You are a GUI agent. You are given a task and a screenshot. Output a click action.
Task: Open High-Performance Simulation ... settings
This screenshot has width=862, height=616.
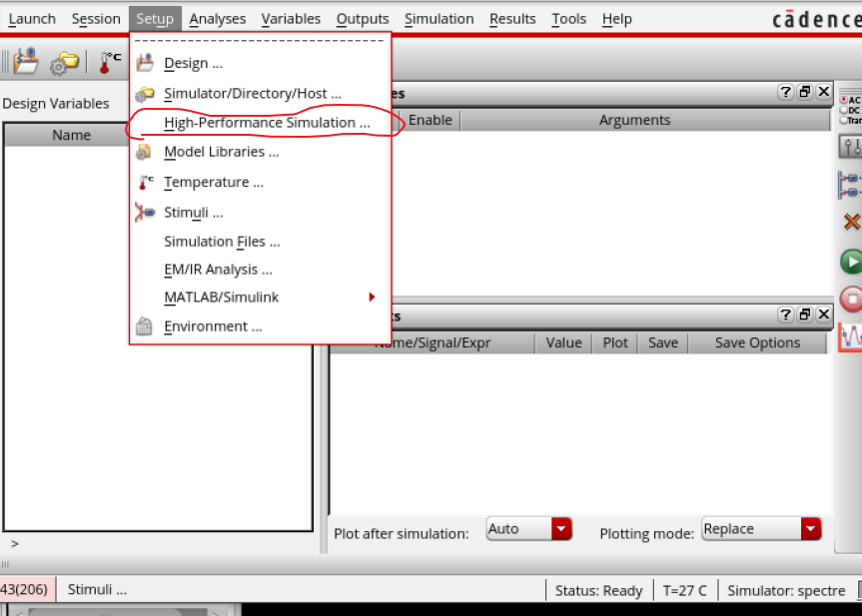tap(260, 123)
